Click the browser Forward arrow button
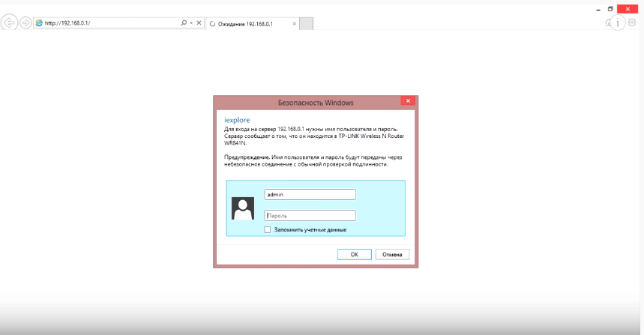 click(25, 23)
